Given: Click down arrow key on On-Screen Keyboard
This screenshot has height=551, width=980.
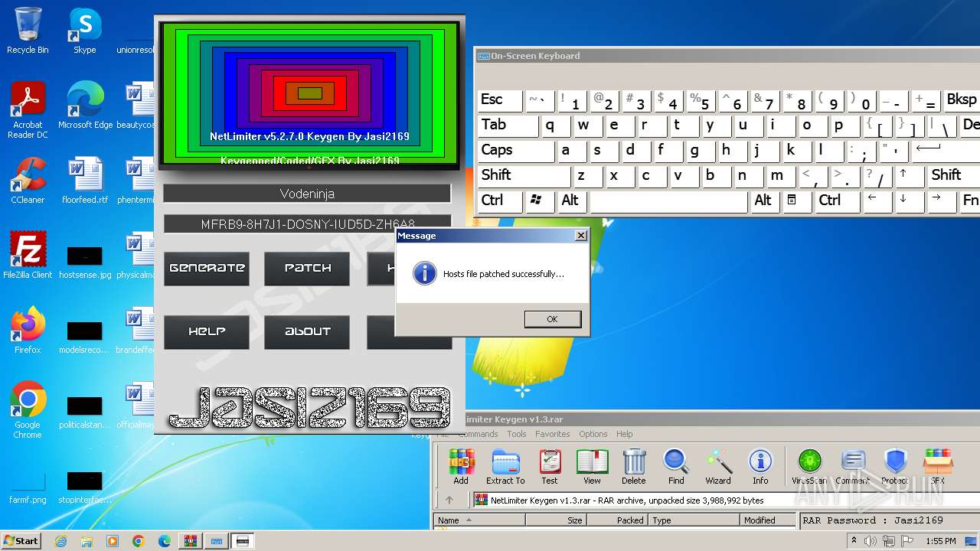Looking at the screenshot, I should (909, 201).
